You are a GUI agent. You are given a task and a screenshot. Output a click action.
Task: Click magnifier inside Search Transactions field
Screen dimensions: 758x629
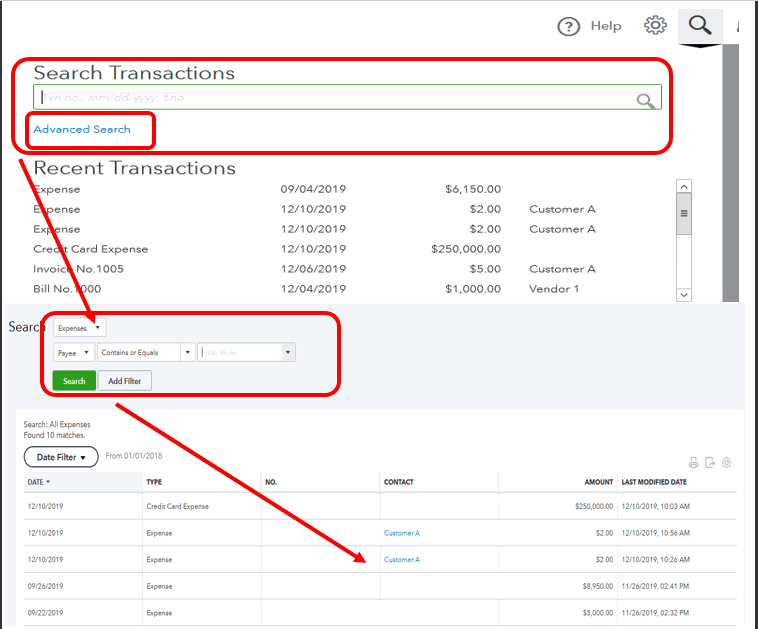(x=645, y=101)
